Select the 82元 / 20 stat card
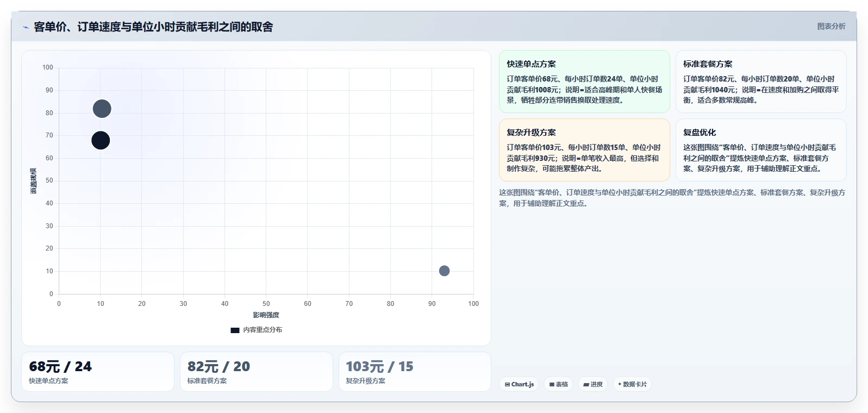 (x=257, y=372)
